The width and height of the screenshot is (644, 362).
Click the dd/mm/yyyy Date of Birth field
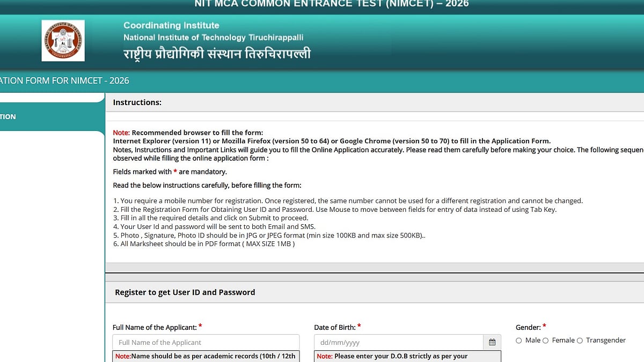[397, 342]
